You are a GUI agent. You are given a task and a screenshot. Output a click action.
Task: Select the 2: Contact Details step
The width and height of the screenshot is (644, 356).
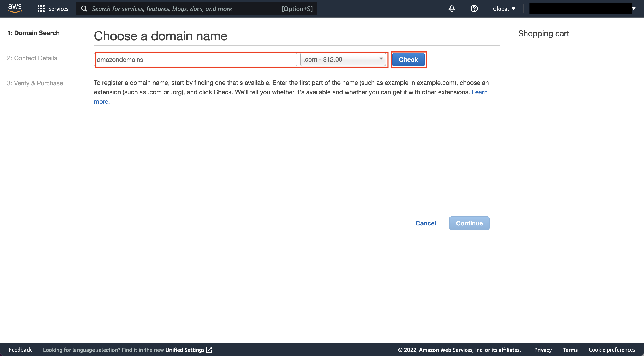32,58
